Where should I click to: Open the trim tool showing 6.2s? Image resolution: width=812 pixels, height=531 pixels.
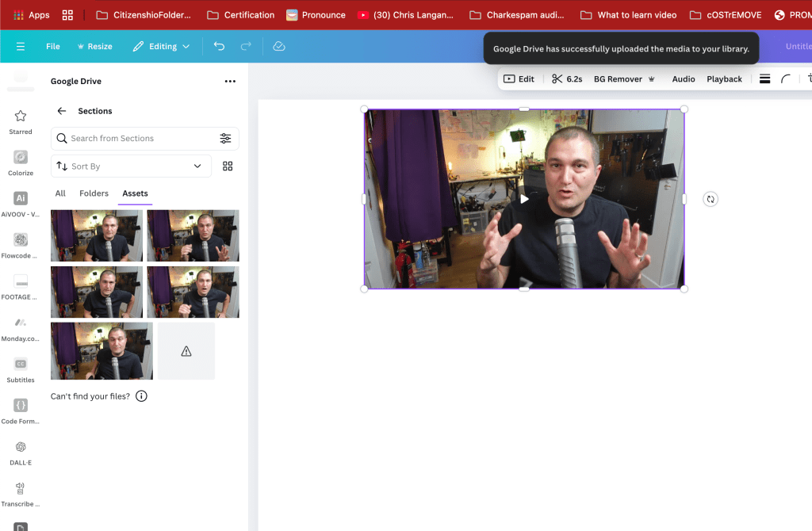[x=567, y=78]
